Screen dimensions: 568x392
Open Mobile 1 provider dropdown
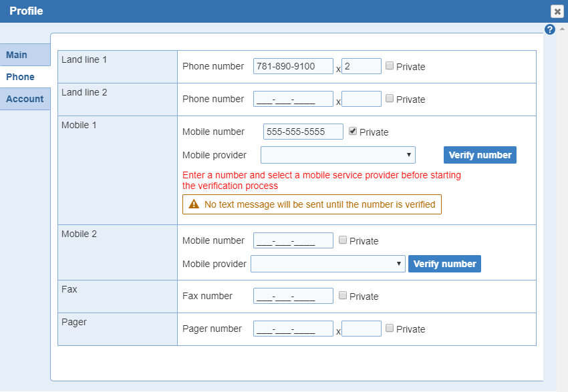point(338,155)
